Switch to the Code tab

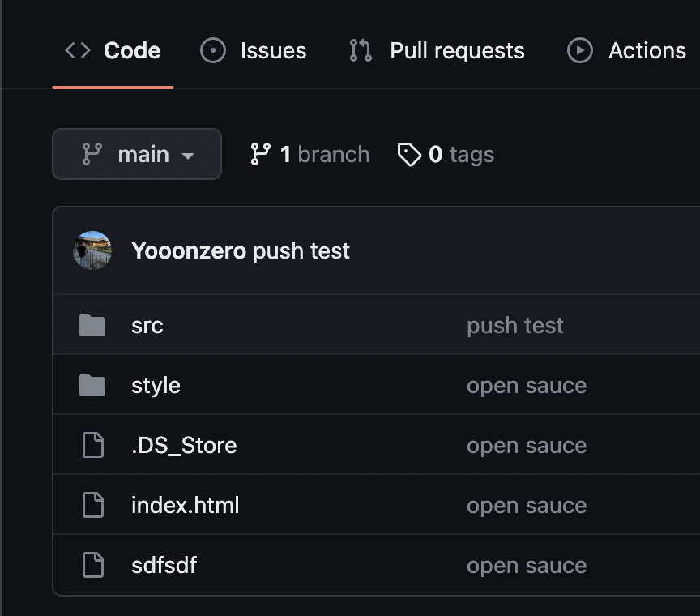coord(113,51)
